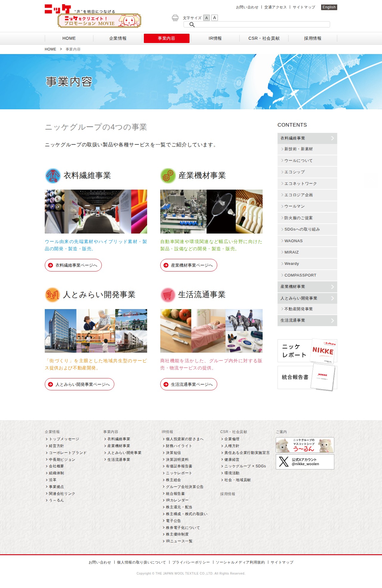Open 企業情報 navigation tab
382x588 pixels.
click(x=118, y=38)
